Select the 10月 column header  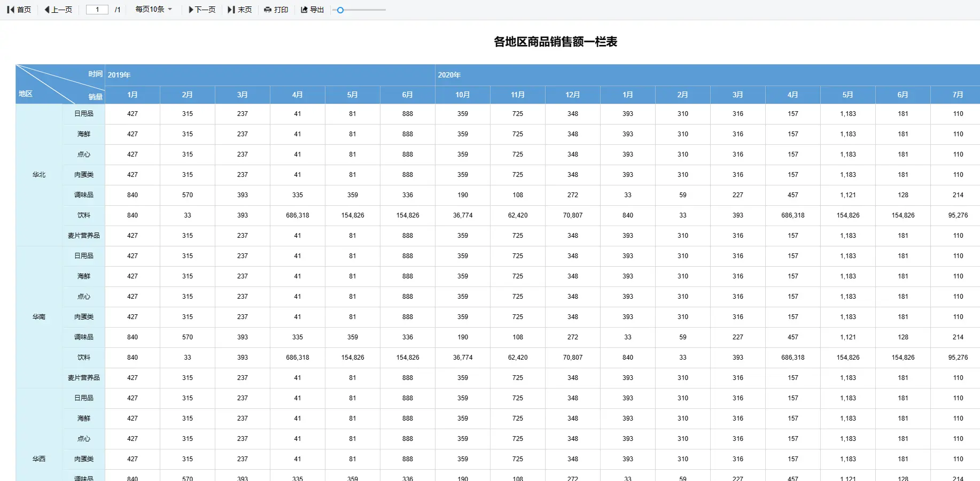[x=463, y=95]
